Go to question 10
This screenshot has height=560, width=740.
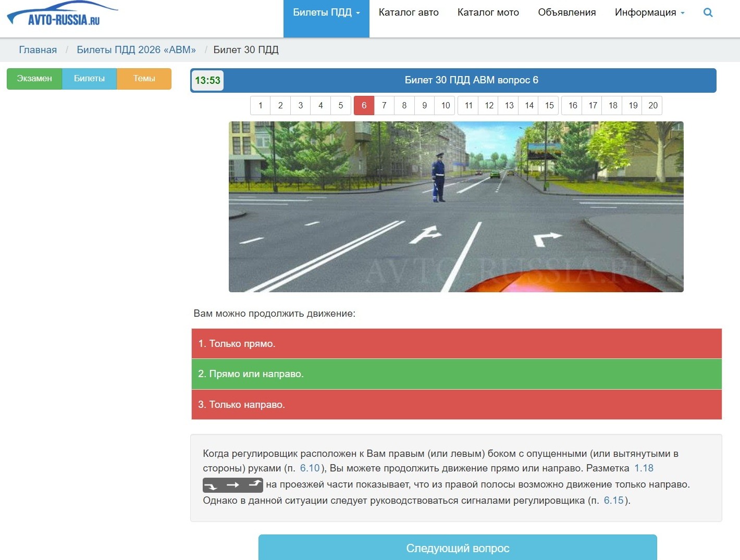click(446, 105)
